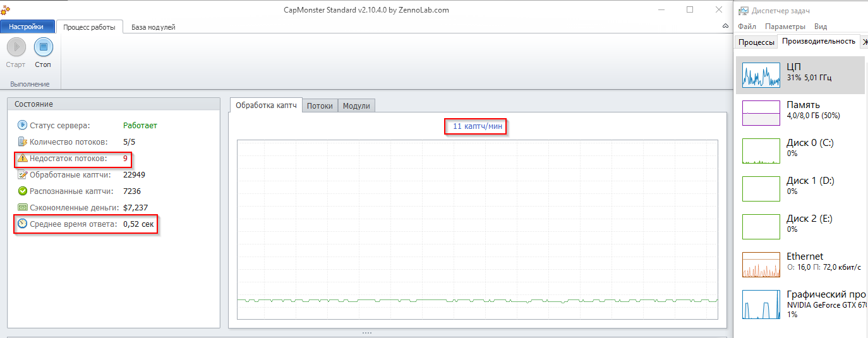Select Ethernet graph in Task Manager
Screen dimensions: 868x338
click(x=762, y=264)
